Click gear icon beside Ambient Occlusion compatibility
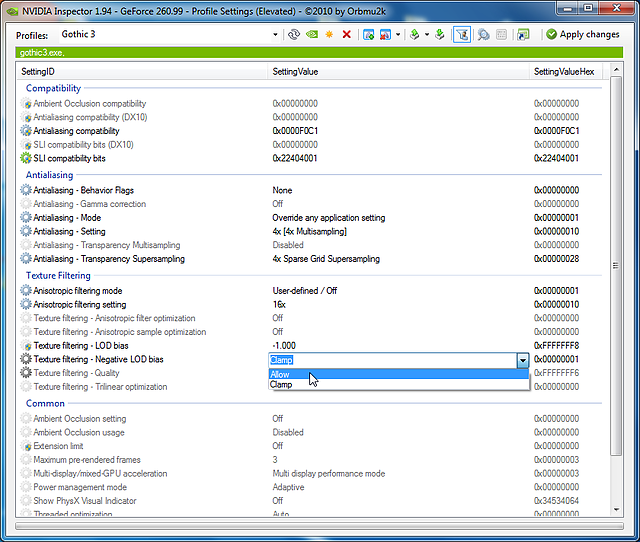The width and height of the screenshot is (640, 542). pyautogui.click(x=26, y=104)
